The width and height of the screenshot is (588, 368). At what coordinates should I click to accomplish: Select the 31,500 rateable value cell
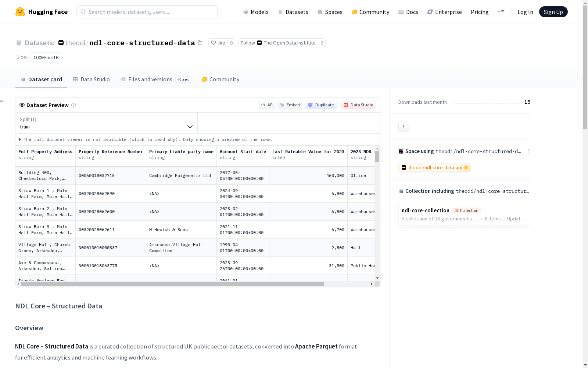point(308,266)
